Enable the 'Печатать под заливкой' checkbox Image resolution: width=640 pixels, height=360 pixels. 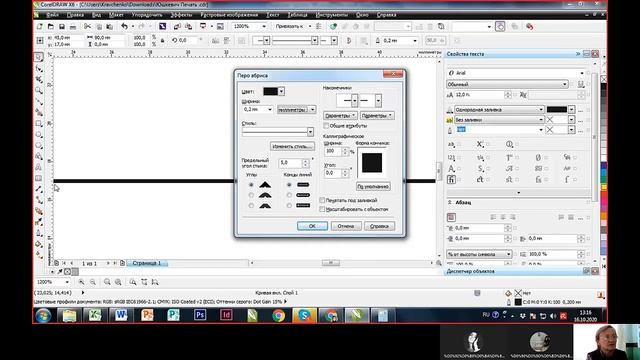click(x=322, y=200)
